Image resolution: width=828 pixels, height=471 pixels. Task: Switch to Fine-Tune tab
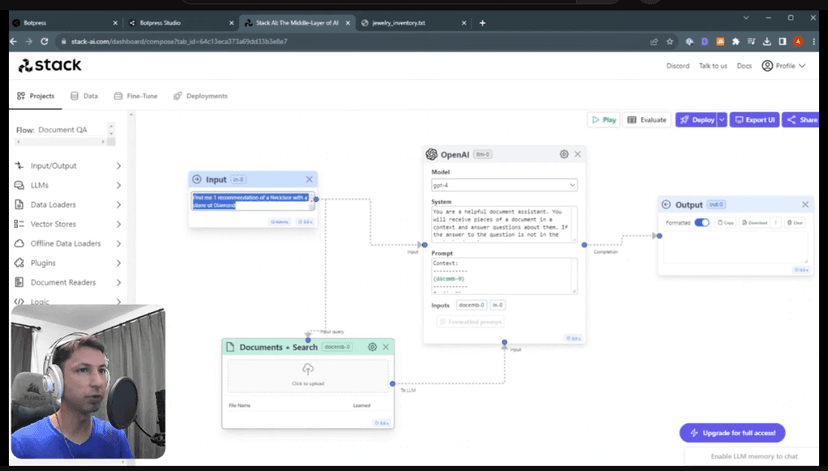coord(136,96)
